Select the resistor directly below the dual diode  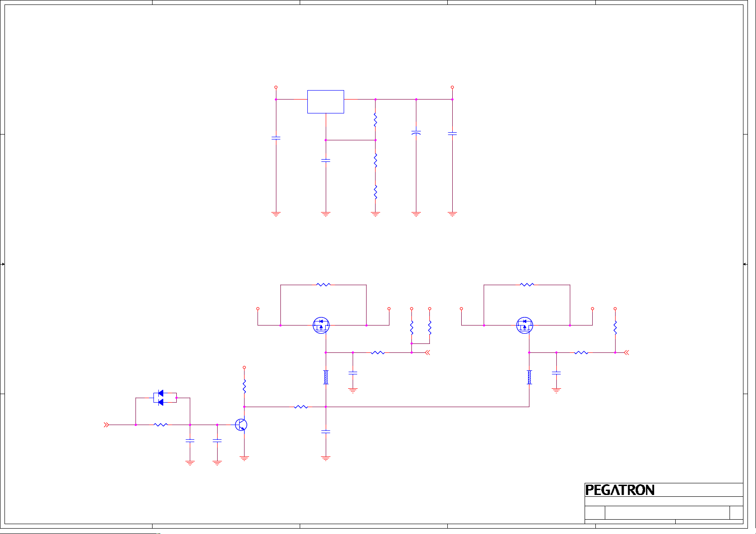tap(161, 425)
